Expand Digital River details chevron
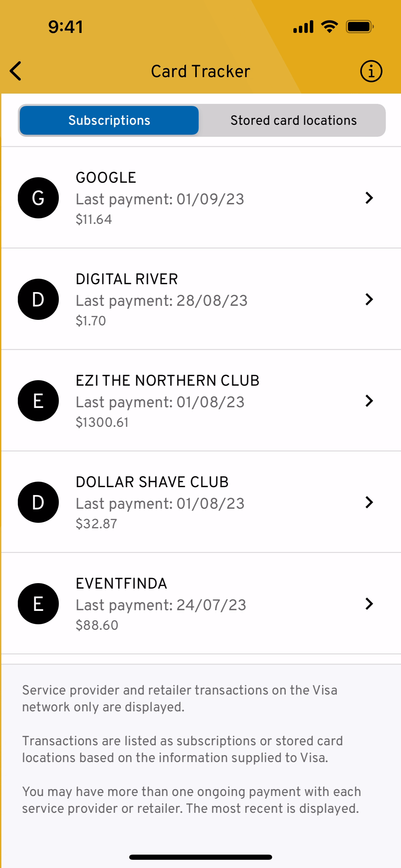 pyautogui.click(x=369, y=299)
